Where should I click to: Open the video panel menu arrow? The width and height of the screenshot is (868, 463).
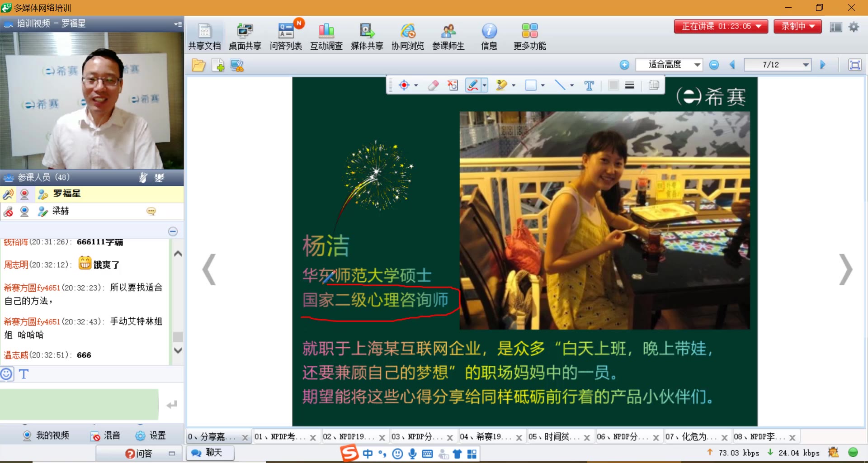tap(178, 24)
